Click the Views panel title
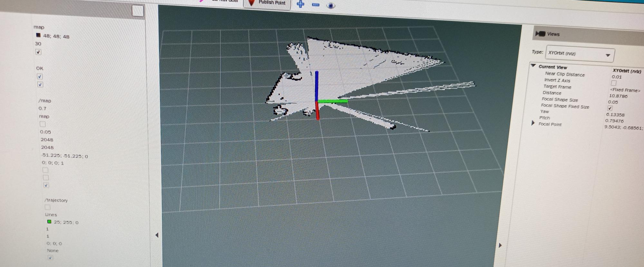Viewport: 644px width, 267px height. click(x=553, y=34)
